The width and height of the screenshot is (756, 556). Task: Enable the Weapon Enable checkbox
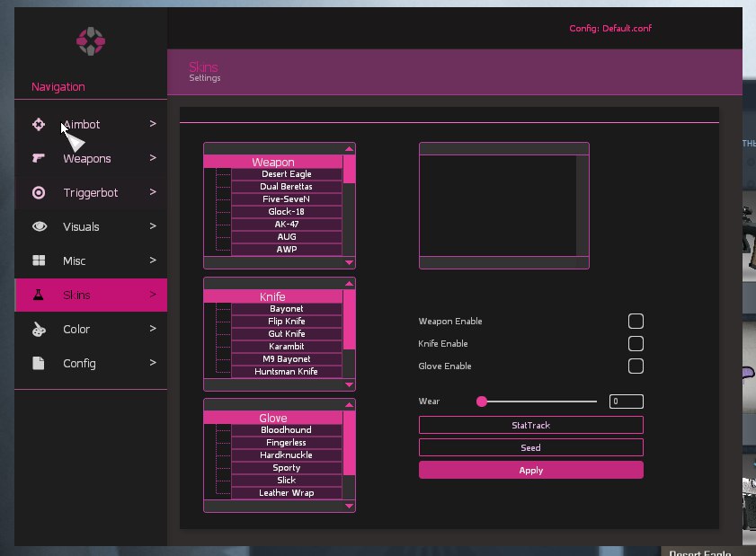pyautogui.click(x=636, y=321)
